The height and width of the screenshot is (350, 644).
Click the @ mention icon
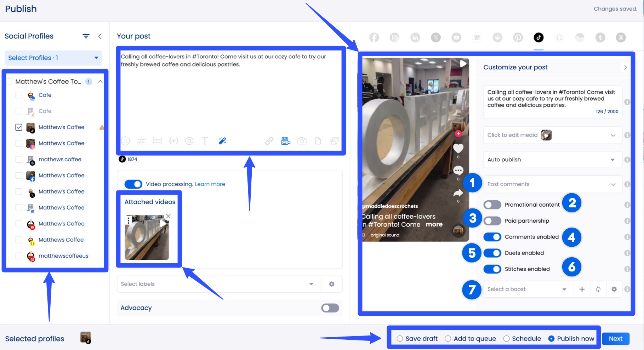189,141
